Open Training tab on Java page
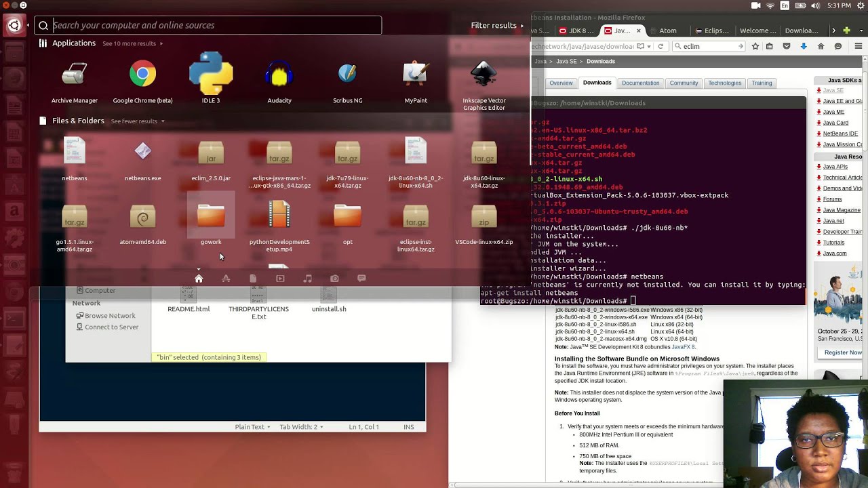868x488 pixels. 762,83
